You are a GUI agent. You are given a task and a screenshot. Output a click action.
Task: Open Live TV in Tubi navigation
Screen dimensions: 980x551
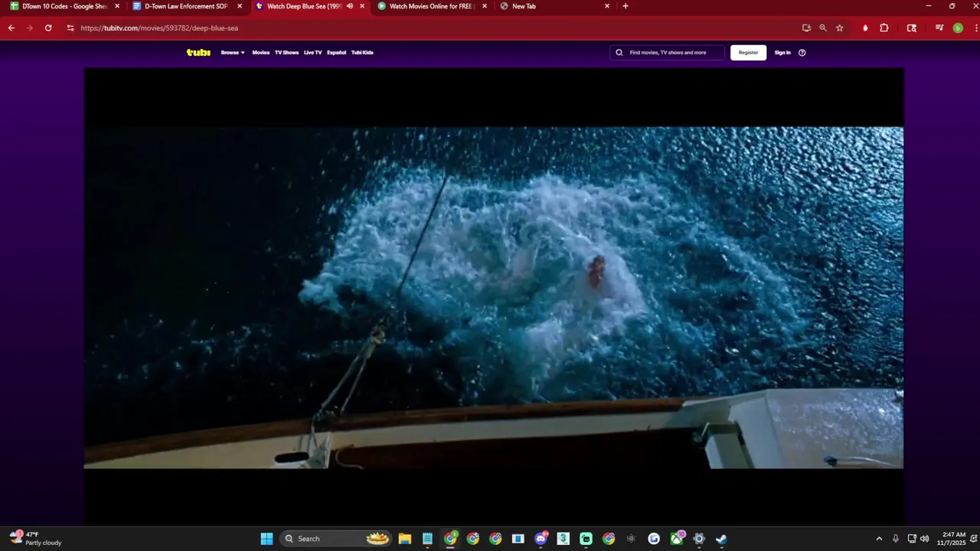[312, 53]
